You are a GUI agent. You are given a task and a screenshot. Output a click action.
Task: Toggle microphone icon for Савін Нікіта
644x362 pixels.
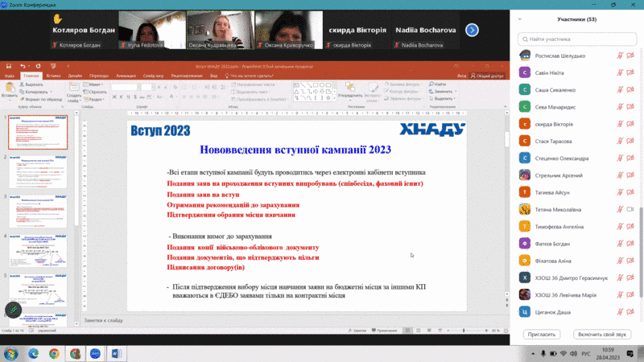[621, 72]
